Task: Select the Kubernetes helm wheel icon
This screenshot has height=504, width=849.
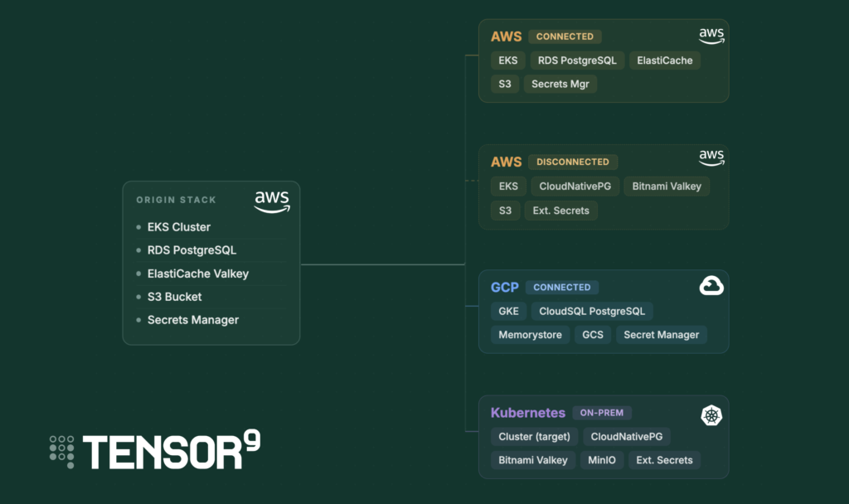Action: (711, 414)
